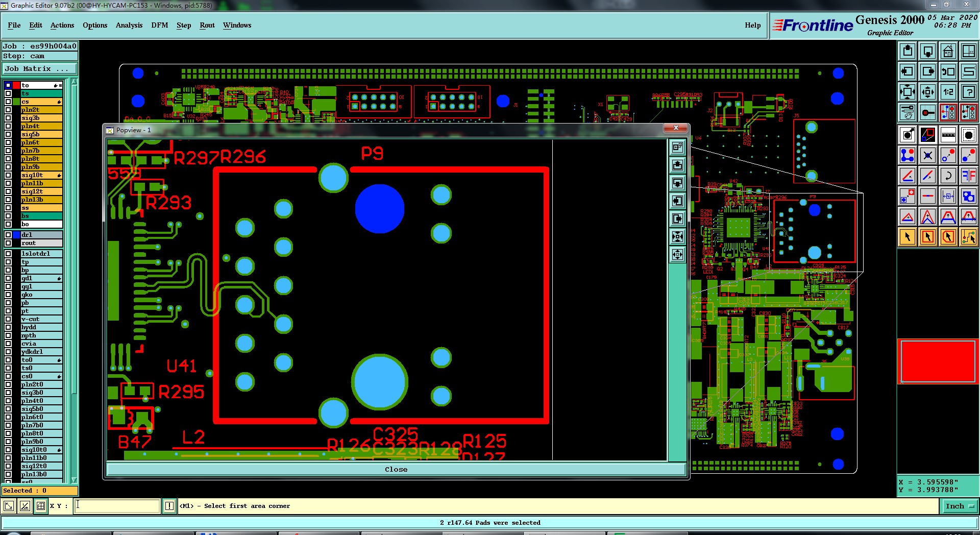Image resolution: width=980 pixels, height=535 pixels.
Task: Click the overlapping shapes icon
Action: point(969,196)
